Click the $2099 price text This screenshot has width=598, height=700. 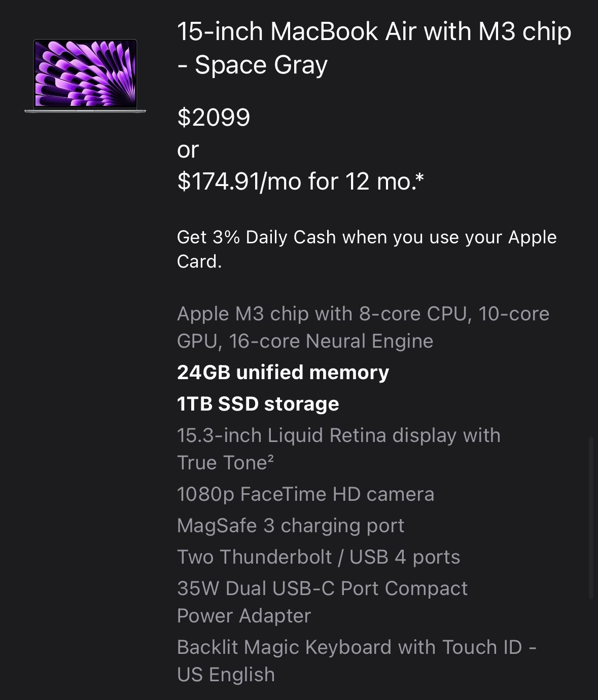[214, 118]
